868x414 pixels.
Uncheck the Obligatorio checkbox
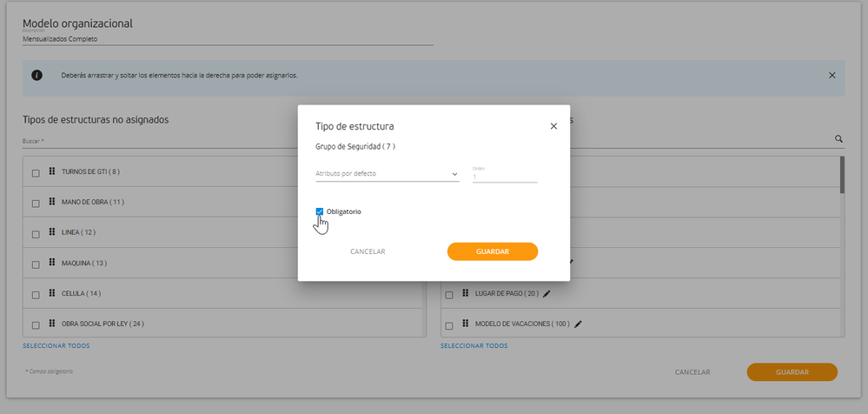[320, 211]
